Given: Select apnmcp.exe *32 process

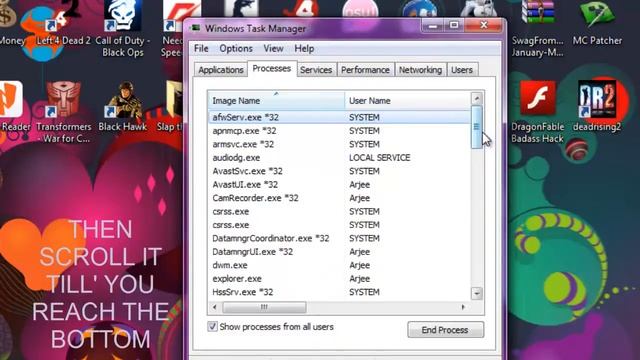Looking at the screenshot, I should (340, 131).
